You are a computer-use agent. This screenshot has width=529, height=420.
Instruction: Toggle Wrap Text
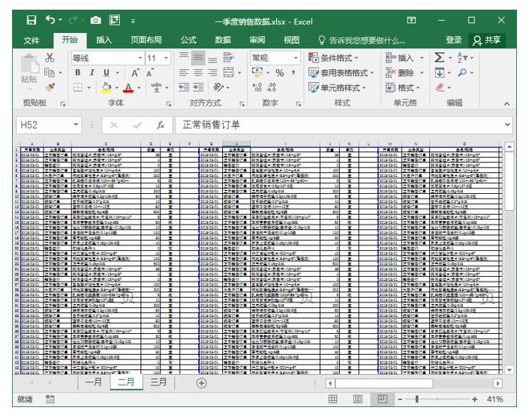point(229,58)
